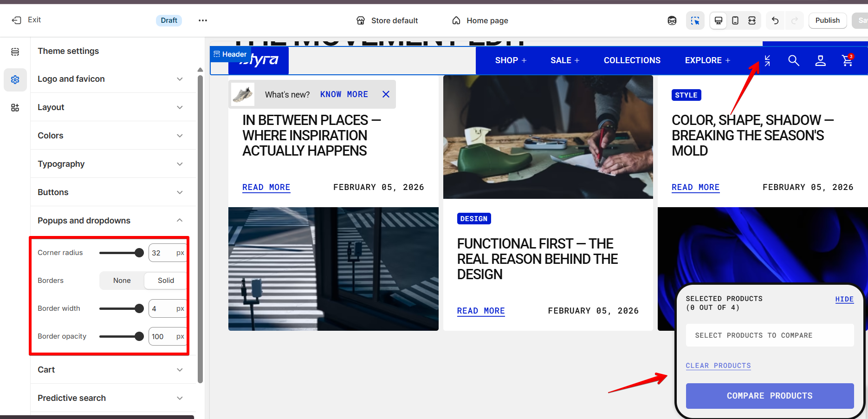Click the Home page house icon
The width and height of the screenshot is (868, 419).
coord(456,20)
